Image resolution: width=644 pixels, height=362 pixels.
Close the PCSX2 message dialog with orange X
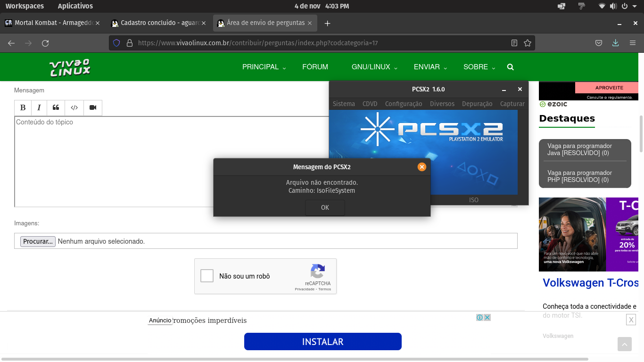coord(422,167)
